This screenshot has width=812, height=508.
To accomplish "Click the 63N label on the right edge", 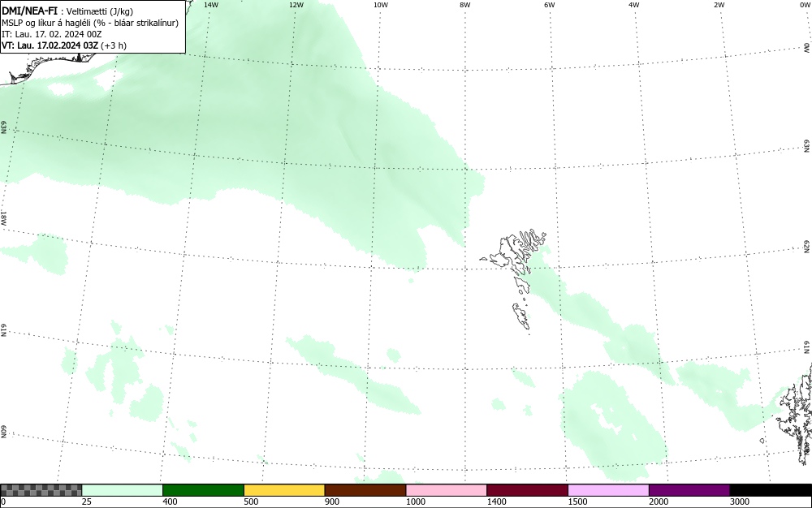I will point(807,146).
